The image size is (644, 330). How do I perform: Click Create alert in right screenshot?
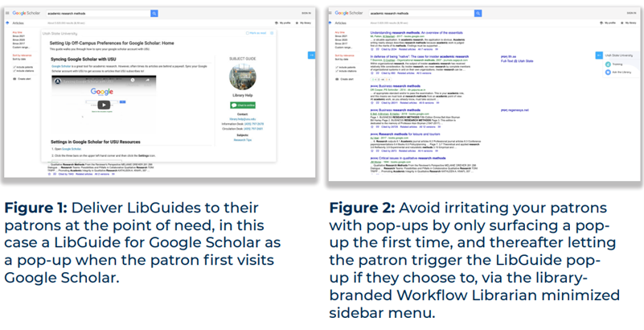coord(343,79)
